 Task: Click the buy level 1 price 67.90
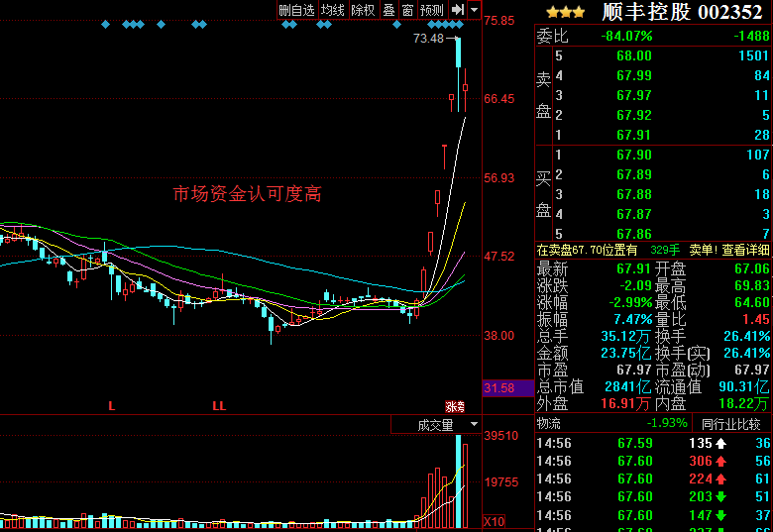tap(634, 155)
